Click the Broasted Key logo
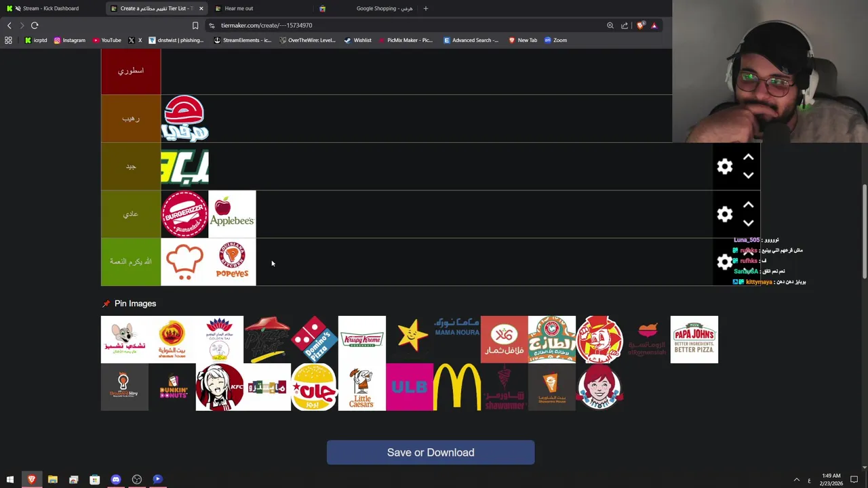The width and height of the screenshot is (868, 488). point(125,387)
